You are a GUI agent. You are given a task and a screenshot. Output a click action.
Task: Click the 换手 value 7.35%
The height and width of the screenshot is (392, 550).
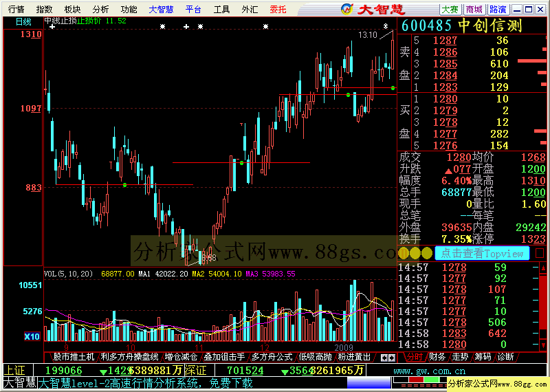pos(456,239)
